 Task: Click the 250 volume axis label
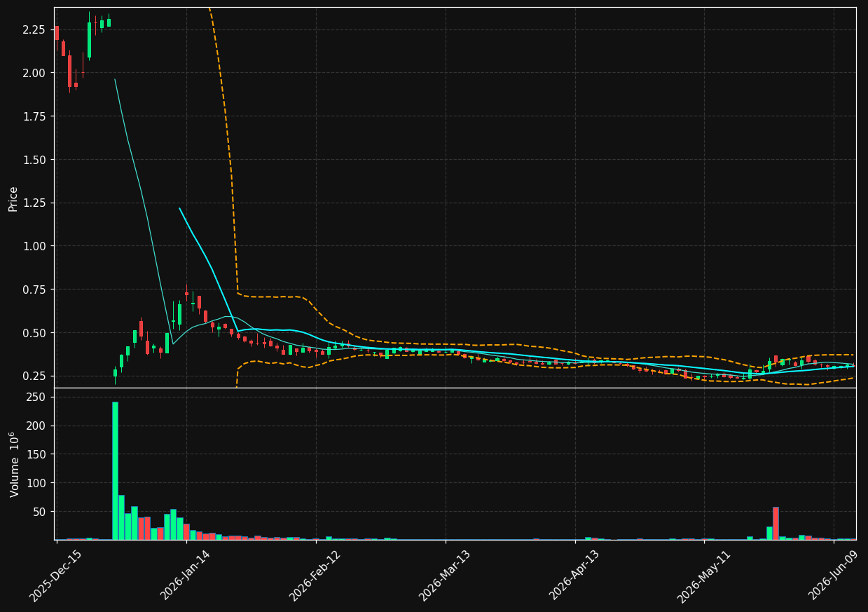click(x=37, y=397)
